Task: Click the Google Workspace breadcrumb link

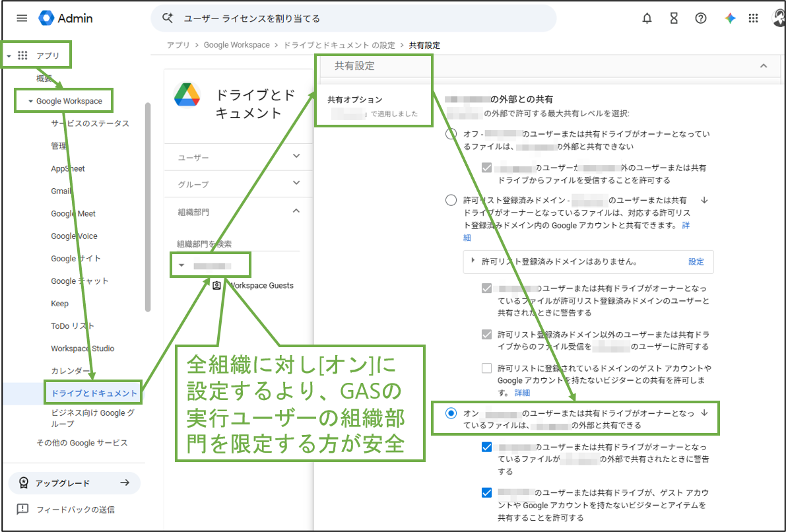Action: [x=237, y=45]
